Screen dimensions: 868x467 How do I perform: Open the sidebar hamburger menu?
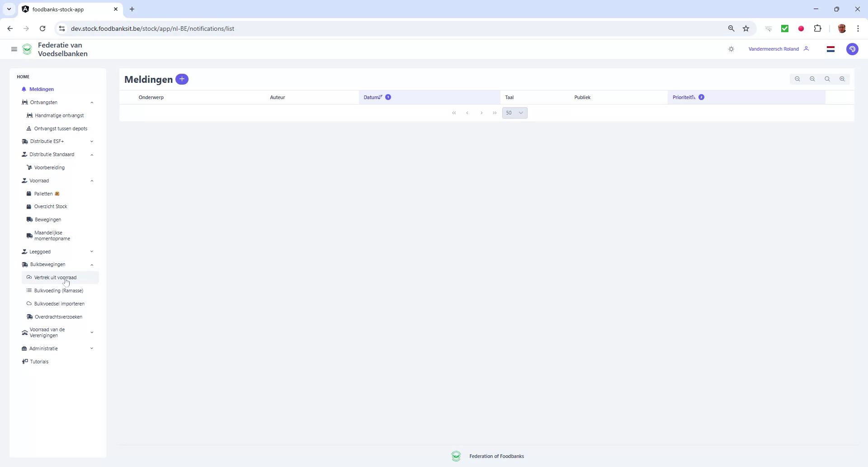[x=14, y=49]
